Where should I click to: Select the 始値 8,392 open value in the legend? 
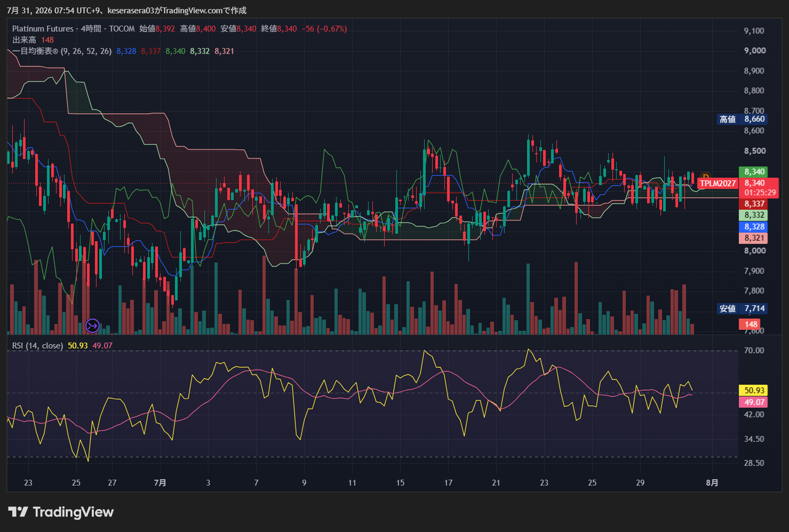pyautogui.click(x=157, y=28)
